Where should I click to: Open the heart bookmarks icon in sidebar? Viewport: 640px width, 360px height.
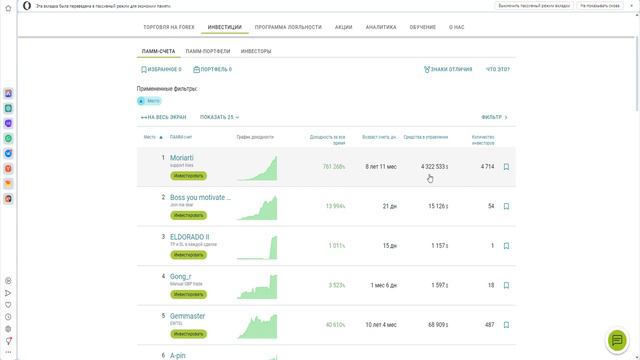(8, 305)
